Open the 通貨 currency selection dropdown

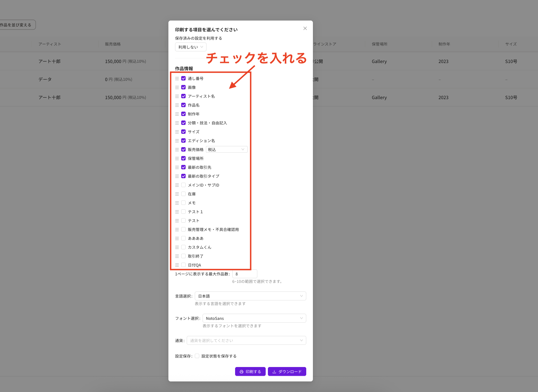coord(246,340)
